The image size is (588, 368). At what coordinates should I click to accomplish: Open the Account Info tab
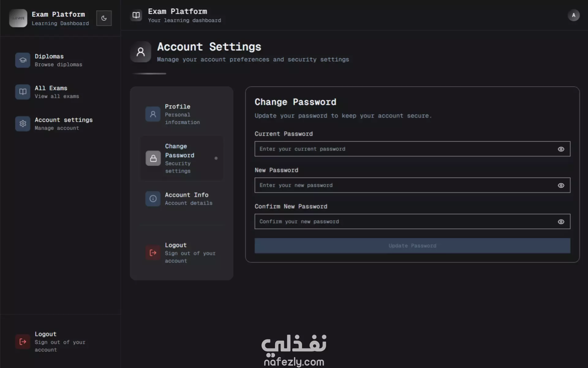click(x=187, y=198)
